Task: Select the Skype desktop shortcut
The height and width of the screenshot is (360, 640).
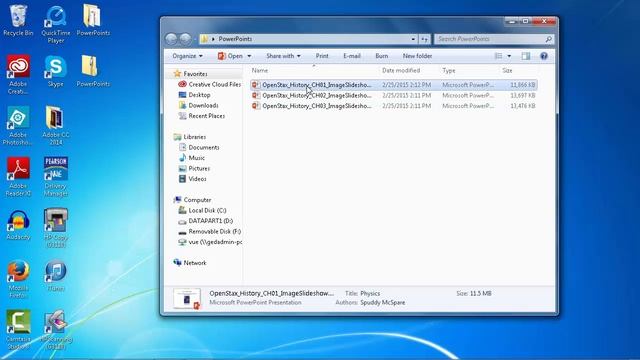Action: tap(56, 71)
